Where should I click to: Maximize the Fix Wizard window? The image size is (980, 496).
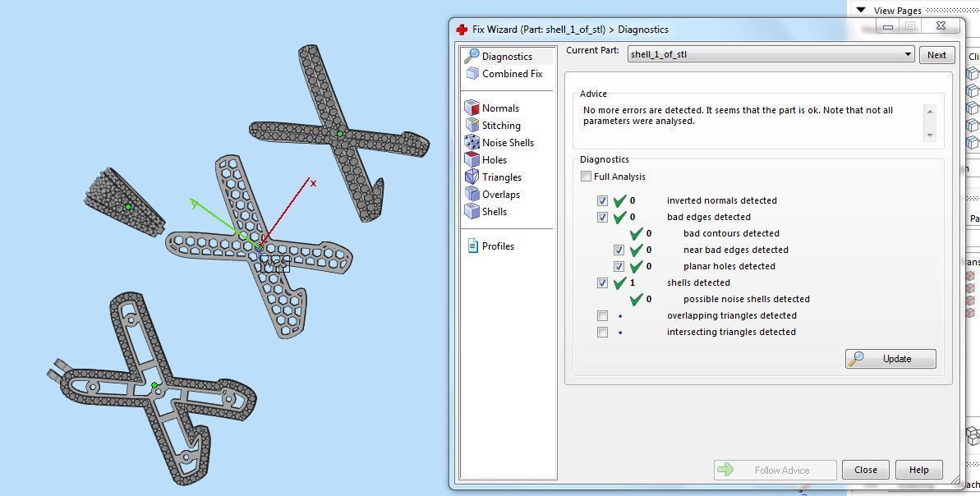tap(910, 26)
